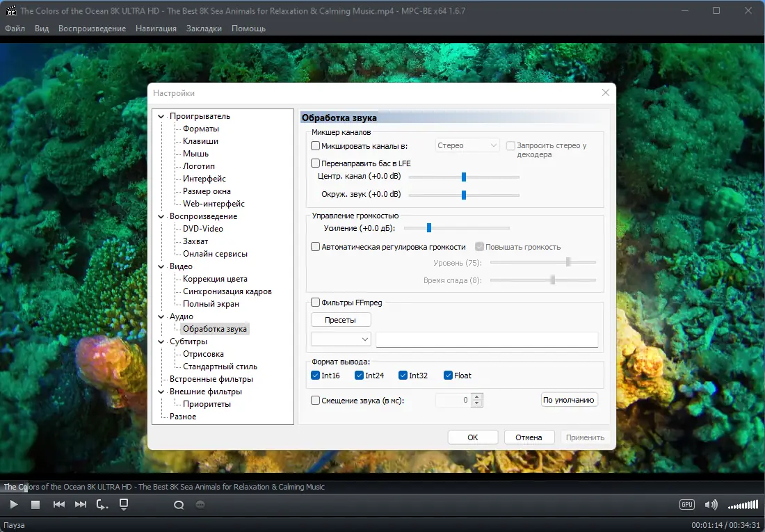Adjust the Окруж. звук slider
The width and height of the screenshot is (765, 532).
[464, 195]
